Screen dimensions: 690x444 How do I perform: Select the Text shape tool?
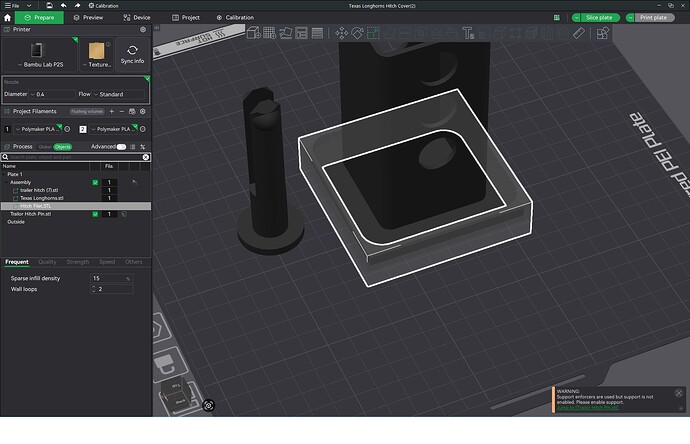click(x=468, y=33)
